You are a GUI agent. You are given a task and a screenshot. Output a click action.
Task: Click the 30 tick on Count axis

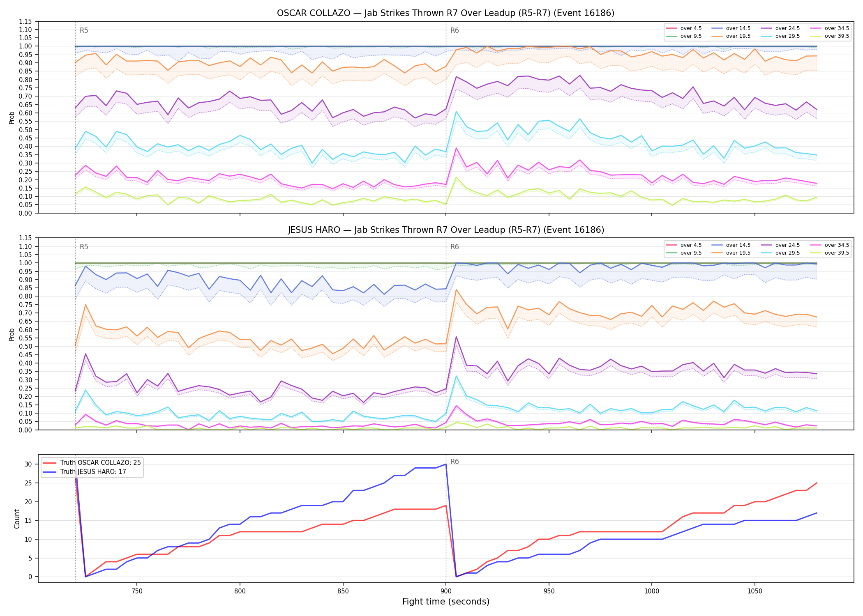coord(28,464)
